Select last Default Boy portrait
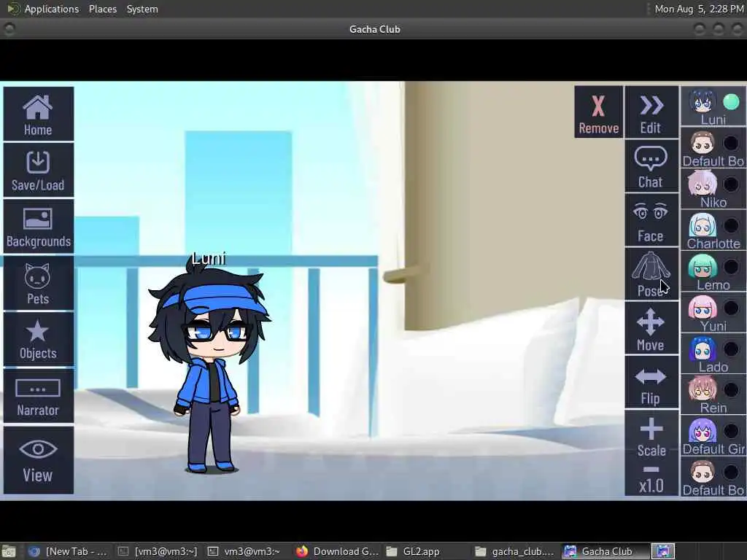 pos(703,472)
